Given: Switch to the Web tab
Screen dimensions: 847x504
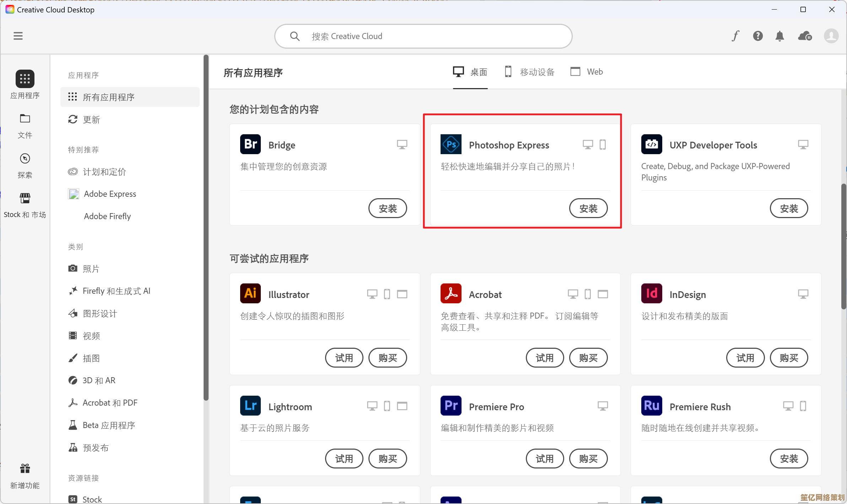Looking at the screenshot, I should click(x=587, y=72).
